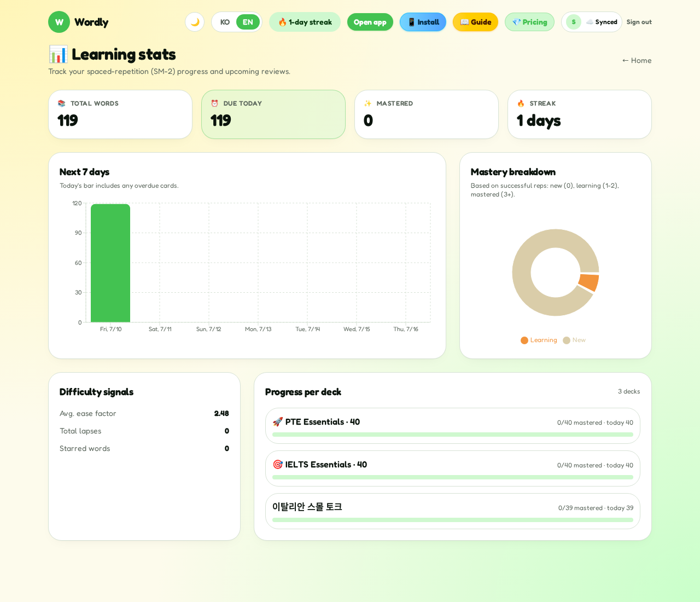Select the EN language option
Viewport: 700px width, 602px height.
coord(248,22)
